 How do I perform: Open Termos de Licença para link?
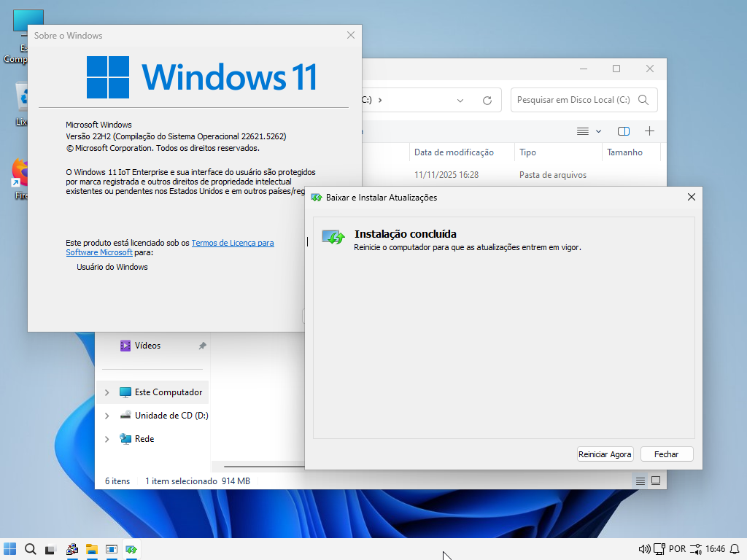233,243
